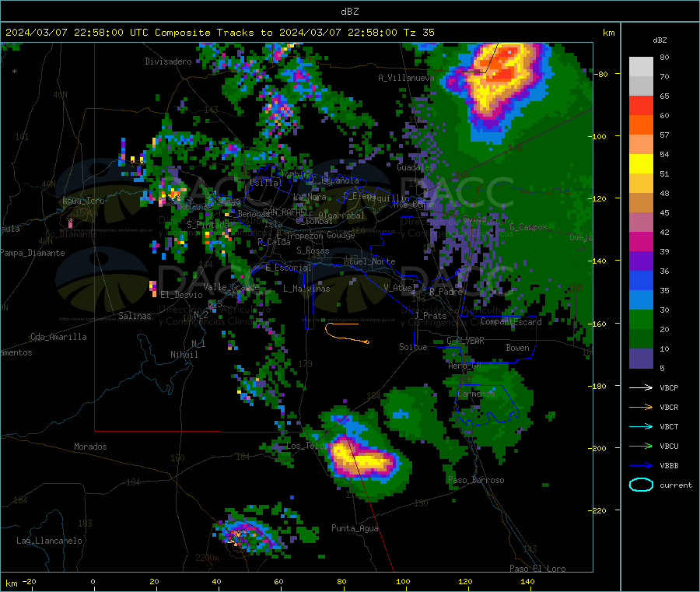Viewport: 700px width, 592px height.
Task: Click the R_Padre map label
Action: [446, 292]
